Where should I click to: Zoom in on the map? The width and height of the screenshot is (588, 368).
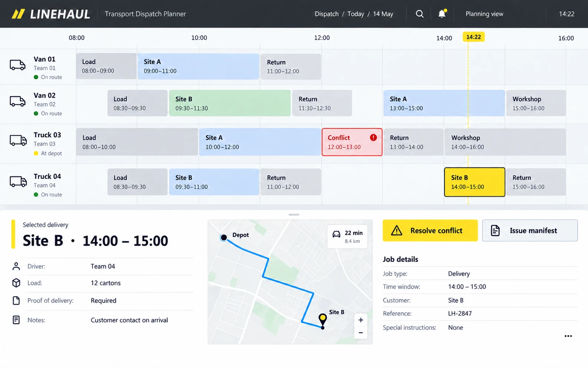click(x=360, y=320)
